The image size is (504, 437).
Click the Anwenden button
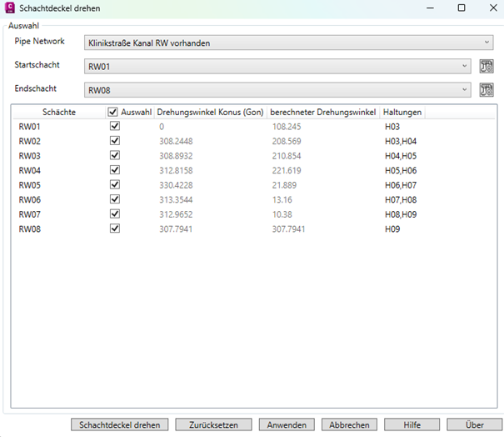pyautogui.click(x=287, y=424)
